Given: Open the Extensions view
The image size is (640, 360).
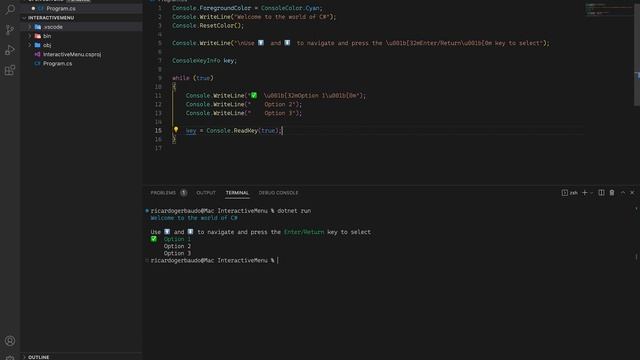Looking at the screenshot, I should 10,70.
